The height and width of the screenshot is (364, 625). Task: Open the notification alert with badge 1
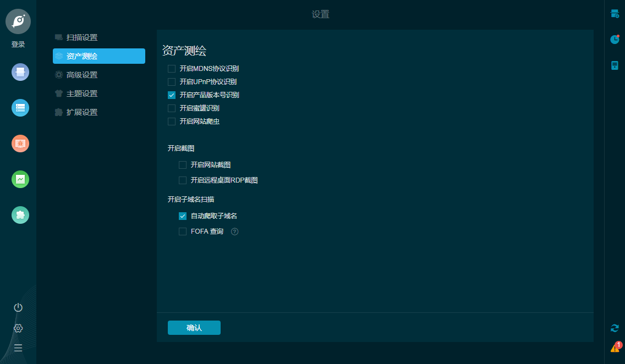[x=615, y=347]
